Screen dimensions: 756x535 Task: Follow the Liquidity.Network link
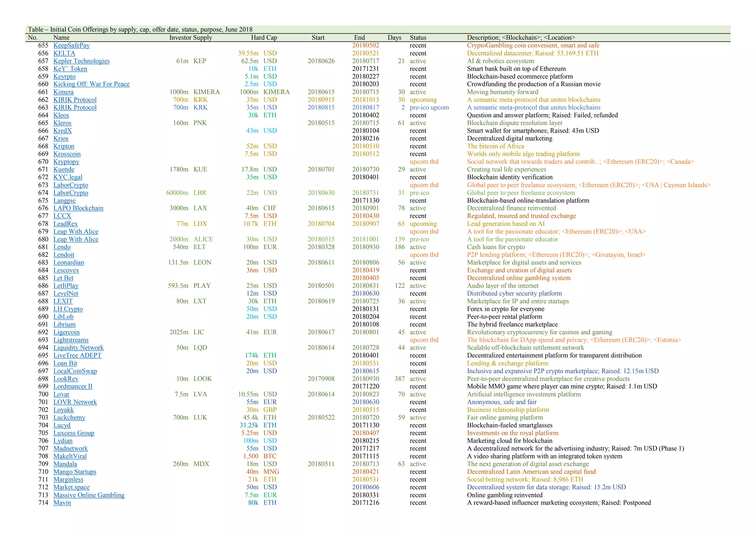[78, 348]
